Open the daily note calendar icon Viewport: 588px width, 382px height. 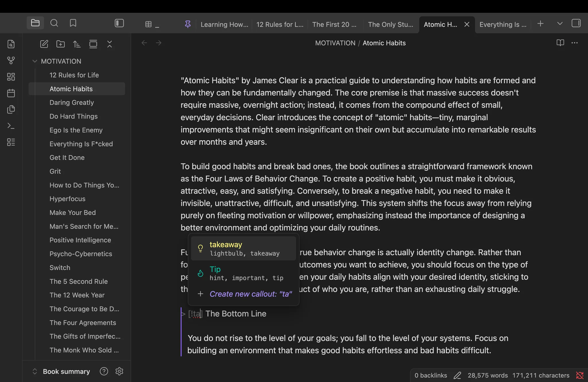pos(11,93)
